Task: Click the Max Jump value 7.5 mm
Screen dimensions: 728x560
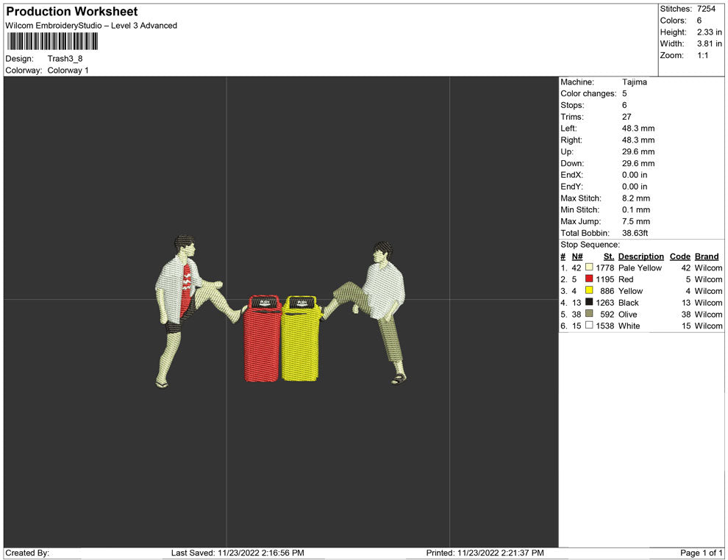Action: pos(635,221)
